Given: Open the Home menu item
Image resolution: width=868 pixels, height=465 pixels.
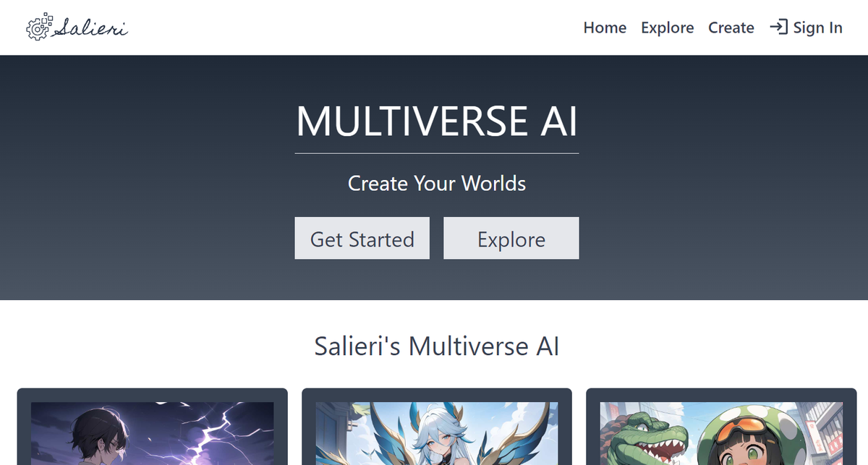Looking at the screenshot, I should (x=605, y=27).
